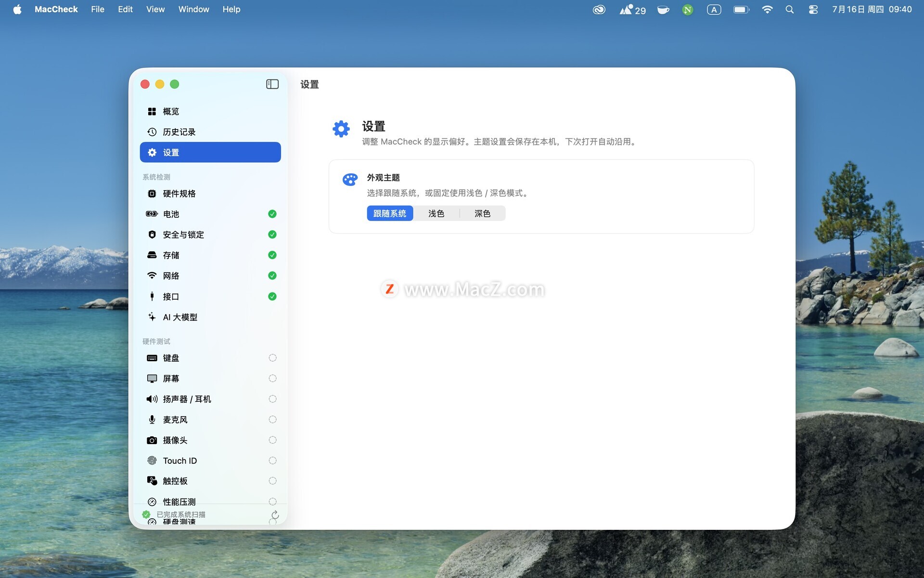Click the 屏幕 display icon
Screen dimensions: 924x578
click(152, 379)
